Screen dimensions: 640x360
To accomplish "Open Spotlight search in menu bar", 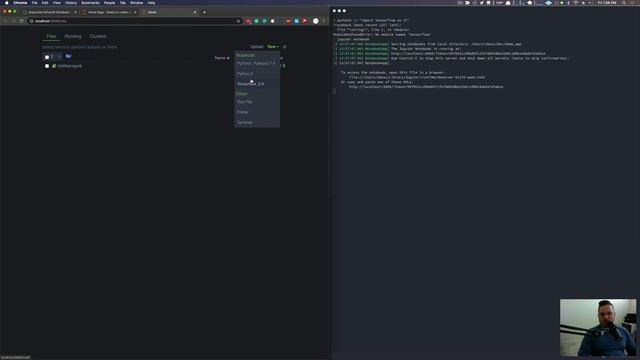I will point(624,3).
